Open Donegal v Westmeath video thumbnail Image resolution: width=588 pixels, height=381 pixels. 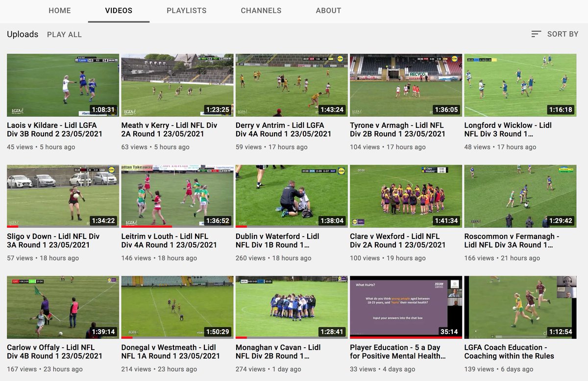[x=177, y=308]
